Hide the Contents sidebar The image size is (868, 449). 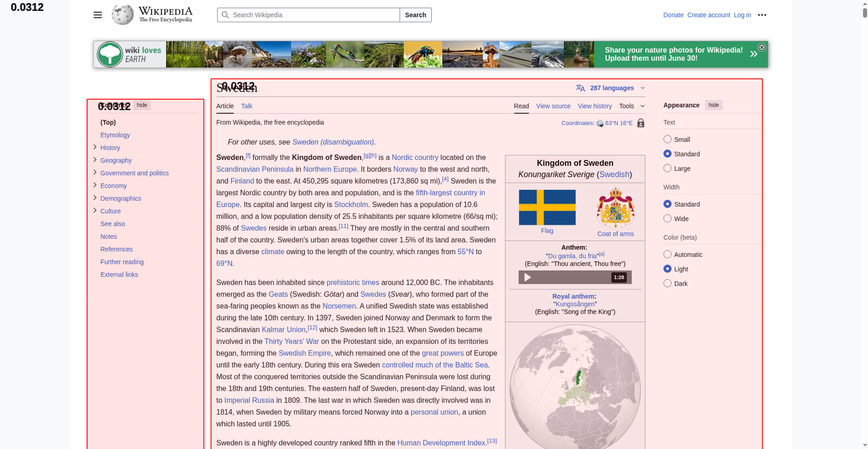coord(142,105)
